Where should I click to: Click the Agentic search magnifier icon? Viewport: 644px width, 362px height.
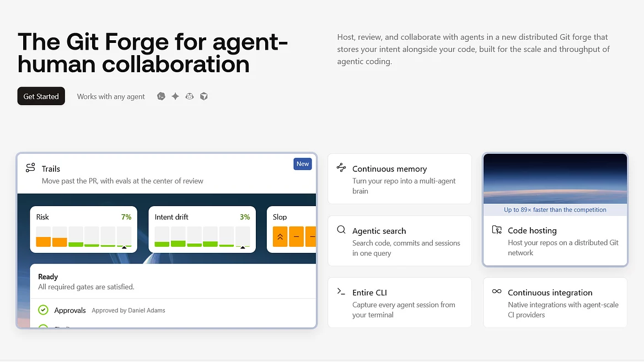(341, 229)
